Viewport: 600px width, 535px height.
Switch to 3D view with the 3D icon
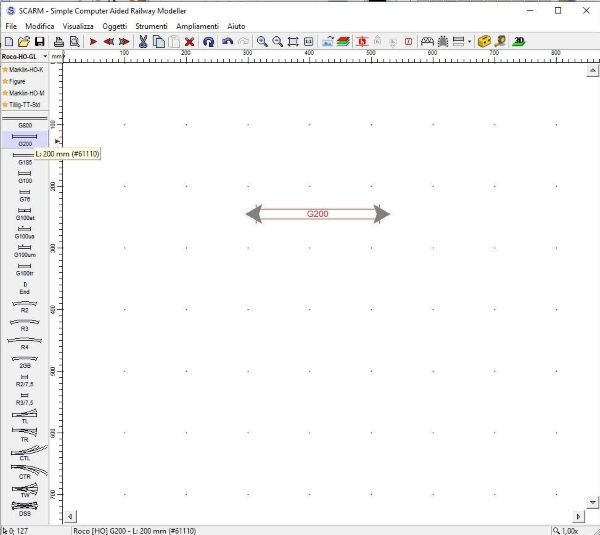pos(519,42)
